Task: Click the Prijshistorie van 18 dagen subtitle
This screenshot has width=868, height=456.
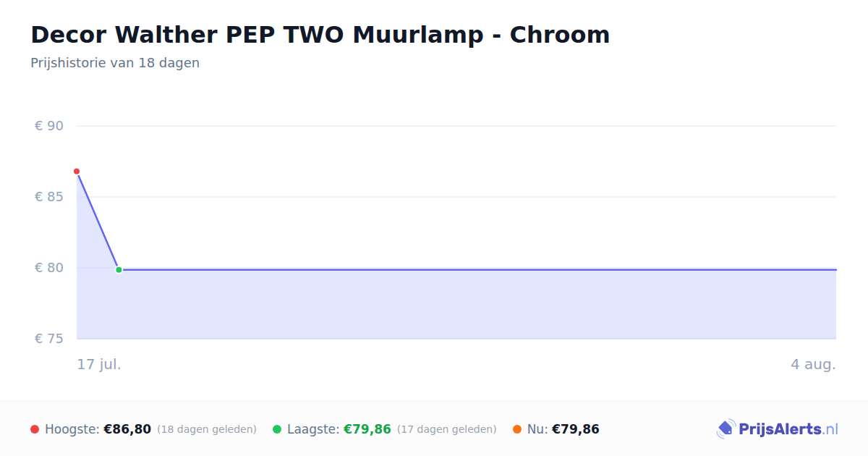Action: coord(115,63)
